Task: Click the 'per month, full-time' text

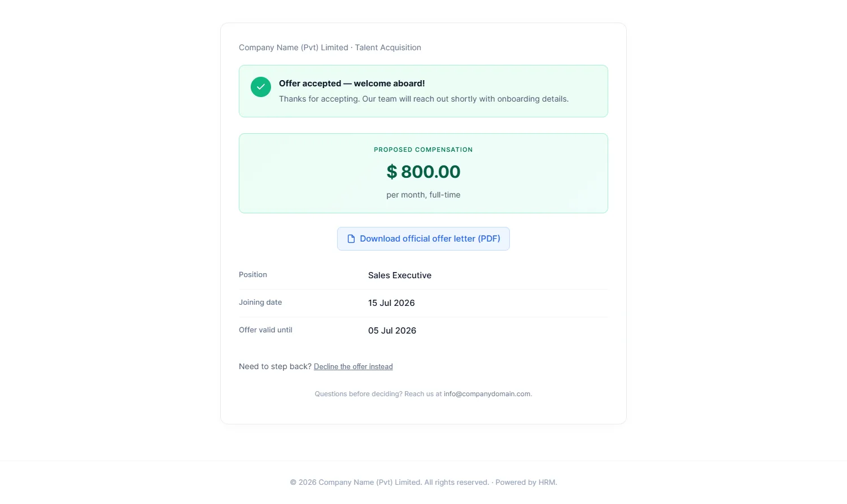Action: [x=423, y=195]
